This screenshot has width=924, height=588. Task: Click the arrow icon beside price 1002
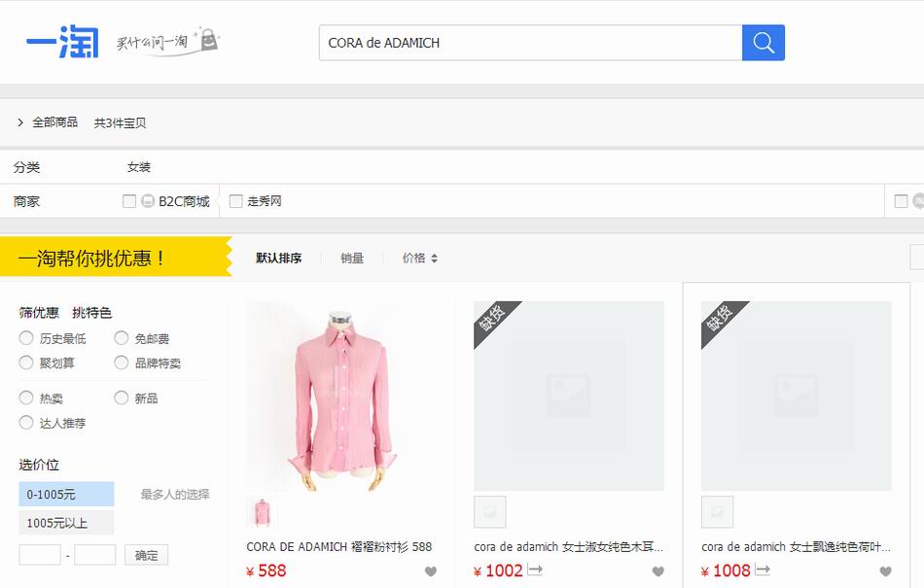coord(535,570)
